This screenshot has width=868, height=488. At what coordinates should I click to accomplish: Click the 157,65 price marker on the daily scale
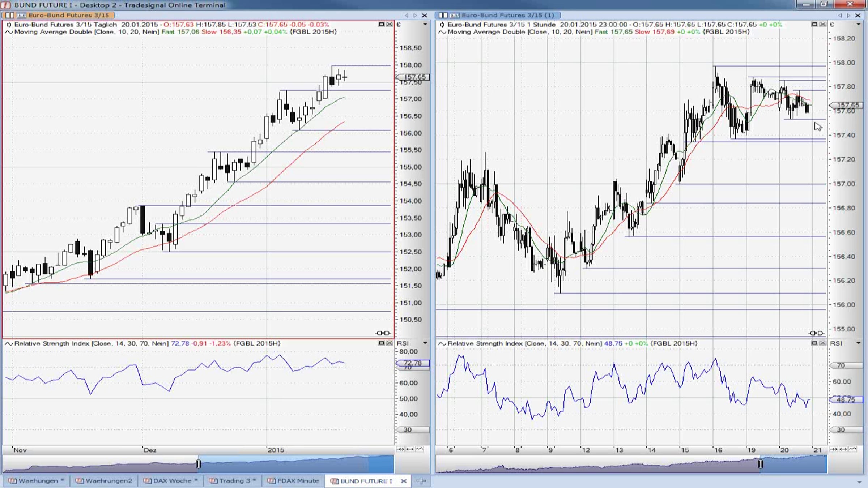[413, 77]
